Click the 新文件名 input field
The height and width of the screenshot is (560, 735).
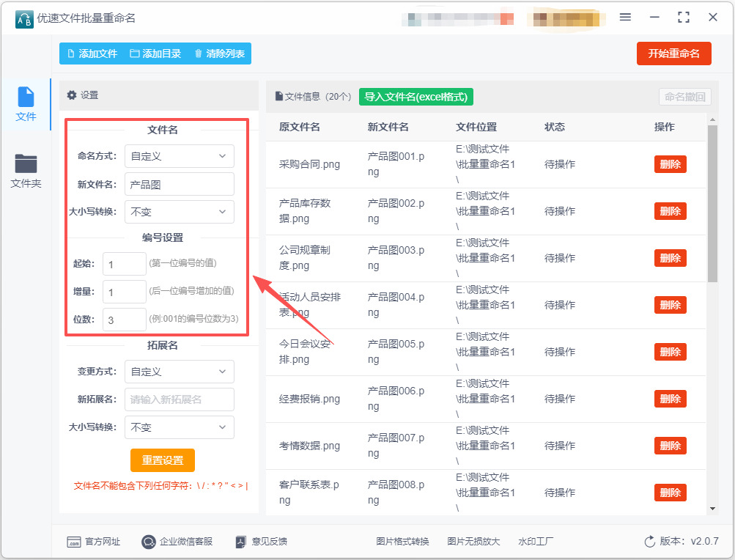pyautogui.click(x=179, y=184)
